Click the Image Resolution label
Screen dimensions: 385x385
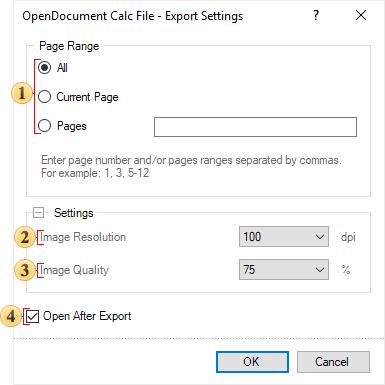coord(83,237)
